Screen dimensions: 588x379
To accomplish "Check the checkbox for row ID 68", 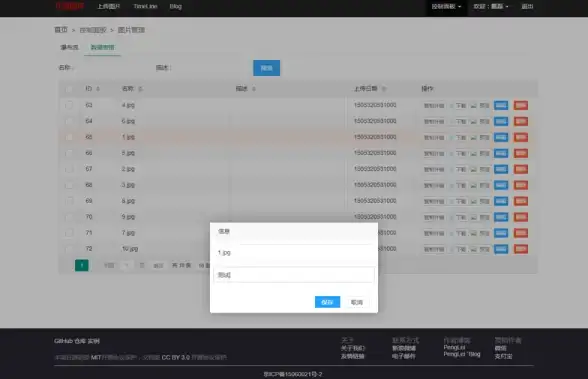I will [x=69, y=185].
